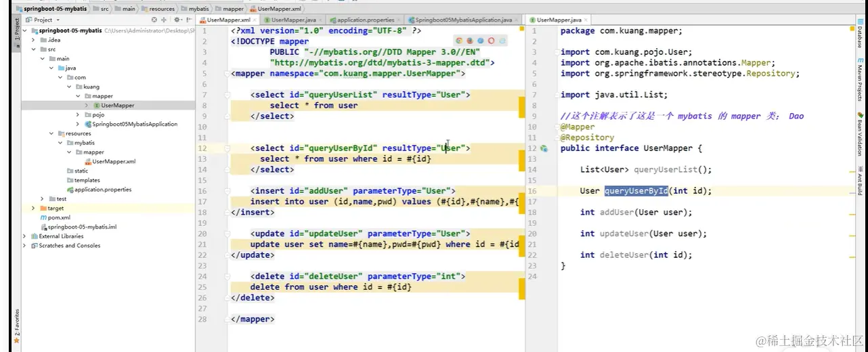The image size is (868, 352).
Task: Open in Firefox browser icon
Action: pyautogui.click(x=471, y=41)
